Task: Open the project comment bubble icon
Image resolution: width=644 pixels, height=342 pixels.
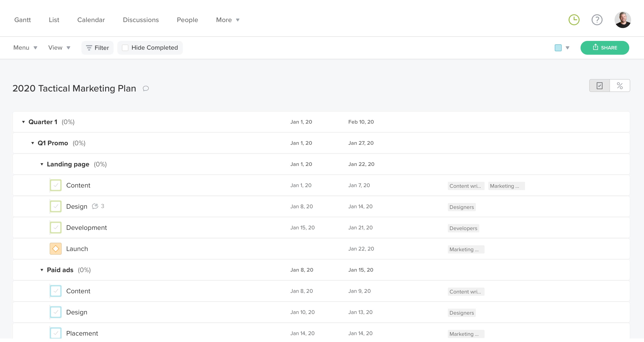Action: point(146,88)
